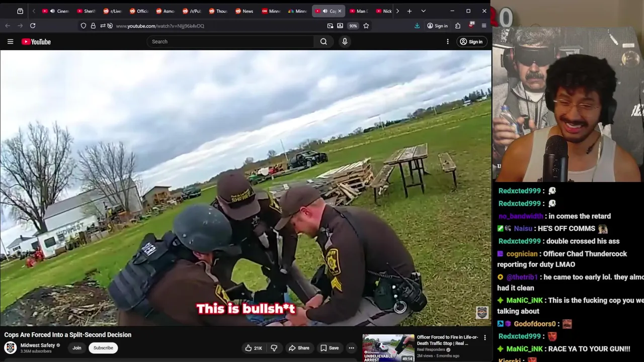
Task: Open the Firefox View icon left of tabs
Action: point(20,11)
